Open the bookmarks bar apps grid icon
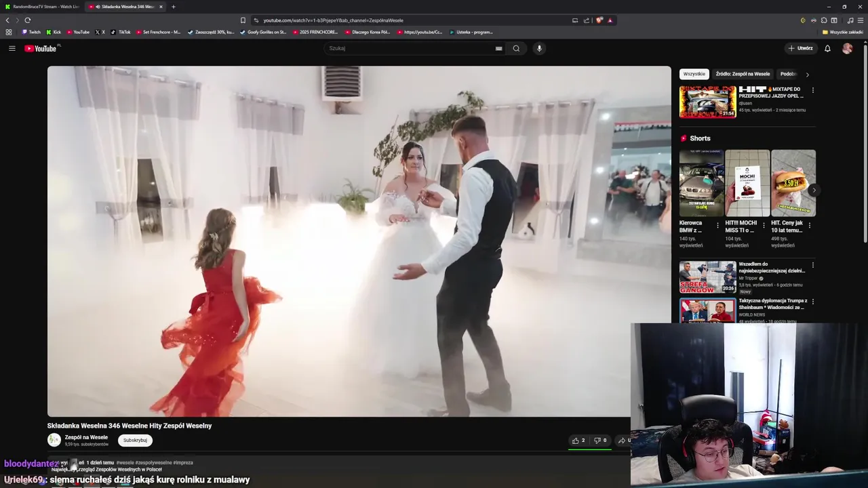 point(9,32)
